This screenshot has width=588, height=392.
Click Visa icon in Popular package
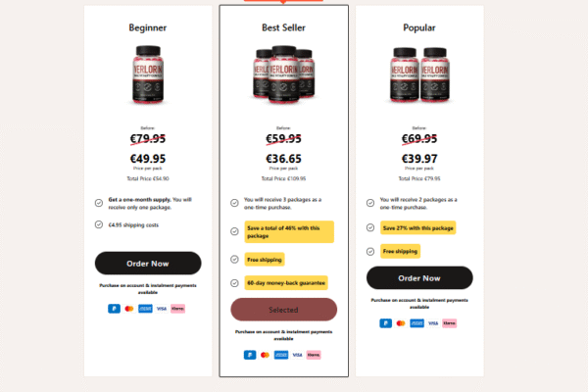[x=434, y=321]
